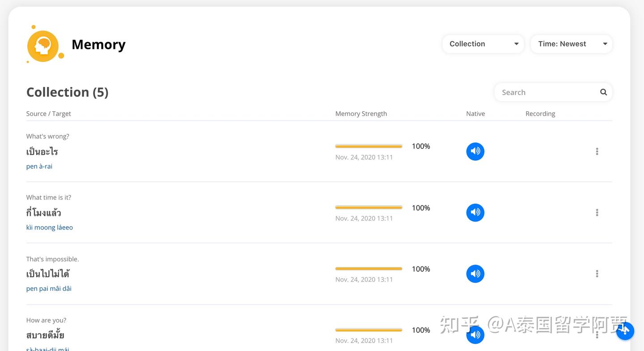Viewport: 644px width, 351px height.
Task: Click the romanization 'kìi moong láeeo'
Action: click(x=50, y=227)
